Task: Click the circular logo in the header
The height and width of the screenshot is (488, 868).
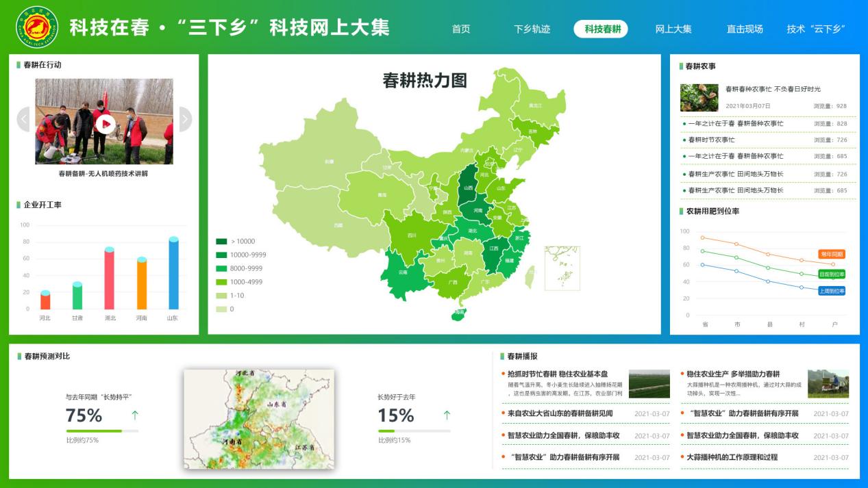Action: 38,27
